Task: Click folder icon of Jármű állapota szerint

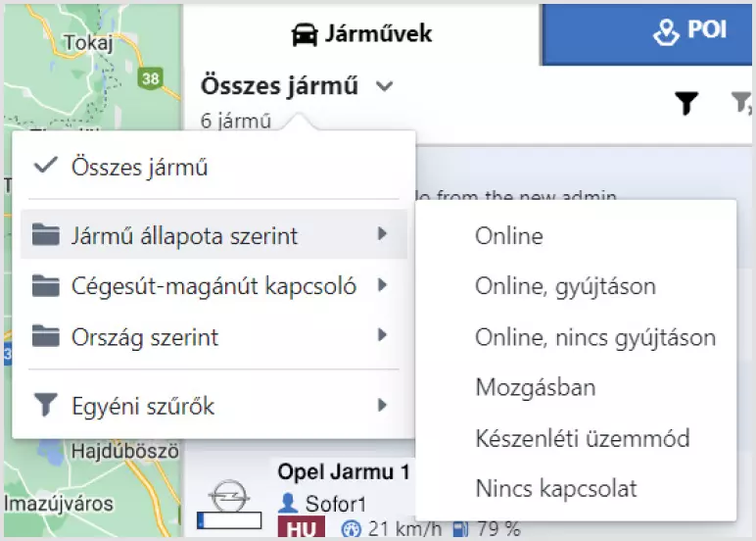Action: point(46,234)
